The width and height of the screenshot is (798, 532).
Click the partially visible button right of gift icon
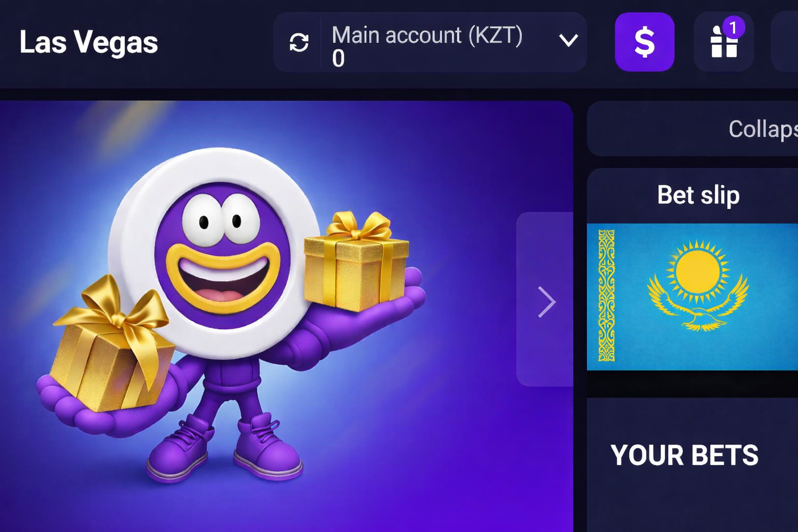click(x=786, y=42)
